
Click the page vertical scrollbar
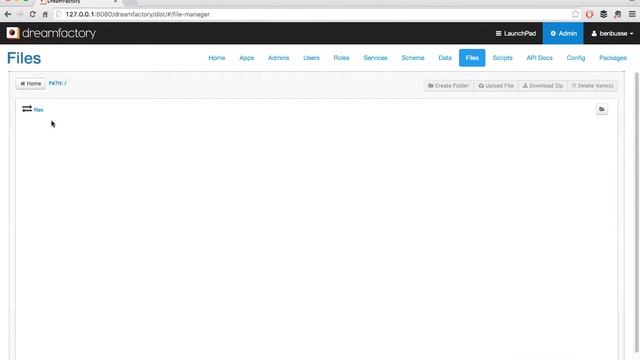point(637,212)
